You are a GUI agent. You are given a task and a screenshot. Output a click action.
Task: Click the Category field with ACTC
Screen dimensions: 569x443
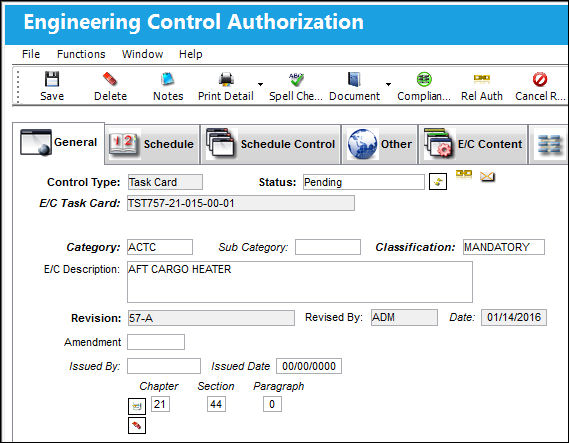160,247
